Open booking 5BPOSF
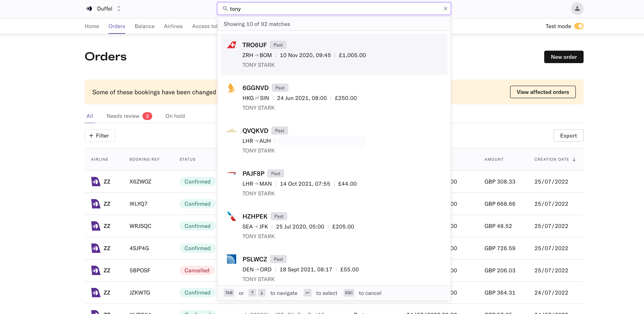The height and width of the screenshot is (314, 644). tap(140, 271)
